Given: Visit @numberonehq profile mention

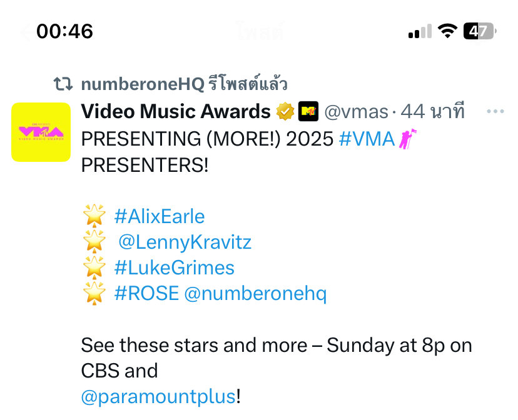Looking at the screenshot, I should pyautogui.click(x=255, y=294).
